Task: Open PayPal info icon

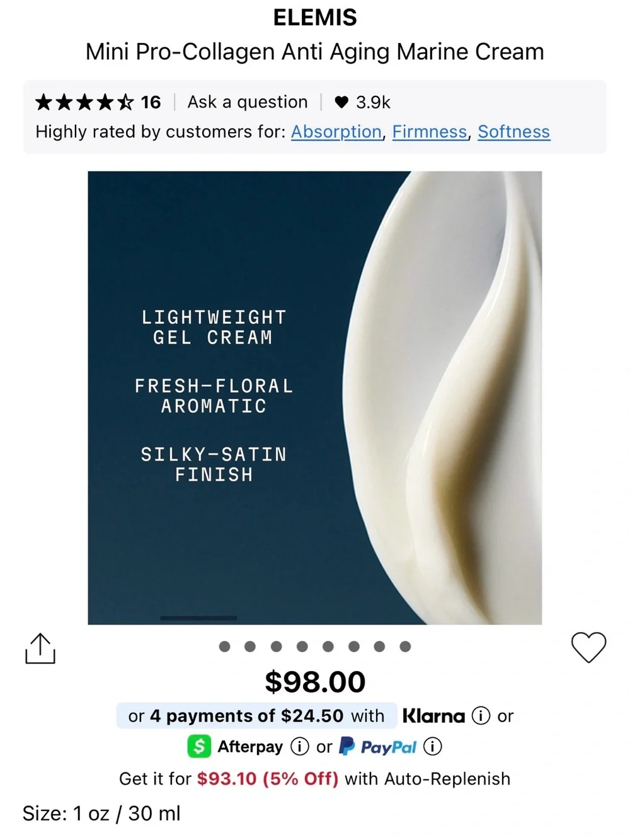Action: 432,747
